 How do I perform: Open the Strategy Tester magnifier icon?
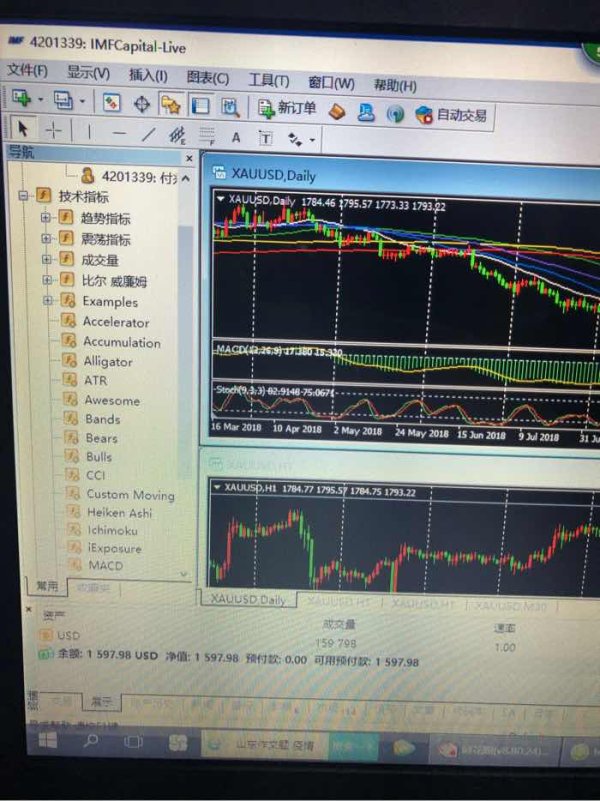coord(230,107)
